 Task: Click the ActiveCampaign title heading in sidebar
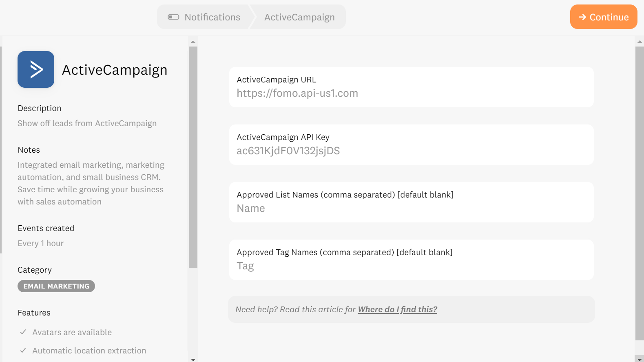click(x=115, y=70)
